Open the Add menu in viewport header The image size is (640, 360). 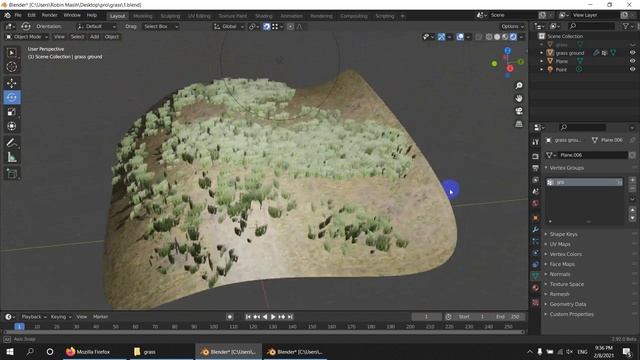tap(94, 37)
